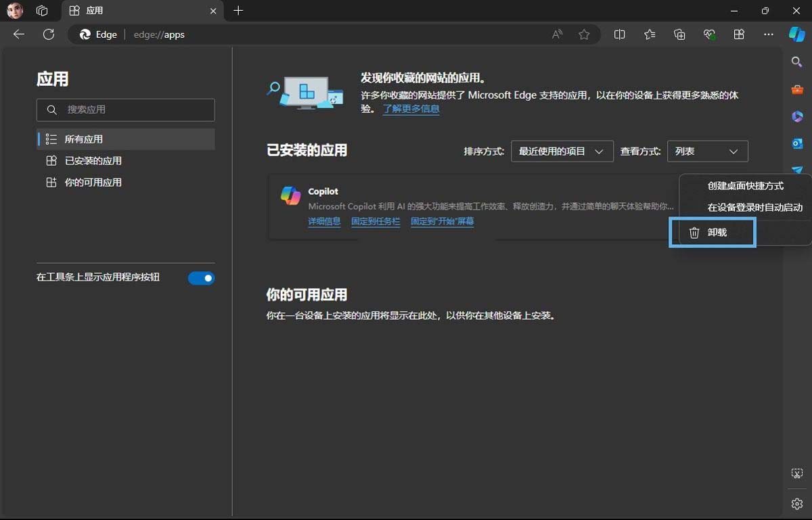Select 创建桌面快捷方式 in the context menu
Screen dimensions: 812x520
coord(746,186)
